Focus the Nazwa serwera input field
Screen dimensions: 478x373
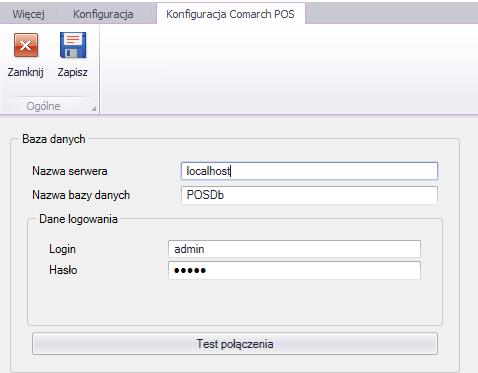309,171
